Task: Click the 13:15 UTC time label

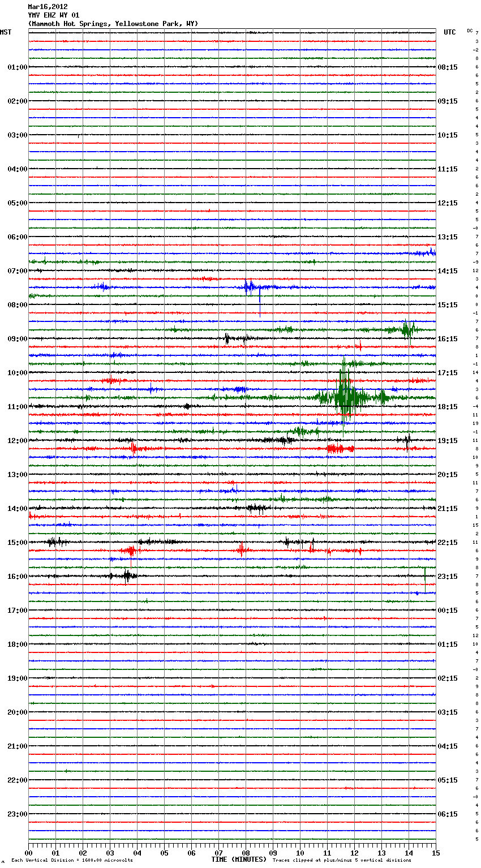Action: (x=448, y=237)
